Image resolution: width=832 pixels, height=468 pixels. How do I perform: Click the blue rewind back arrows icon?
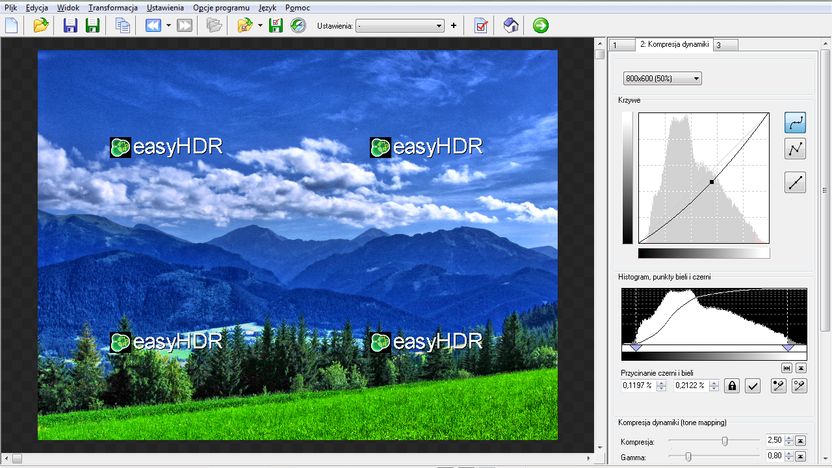(153, 25)
